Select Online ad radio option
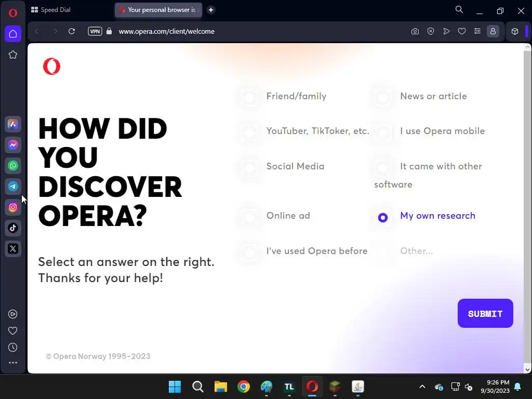 (x=249, y=217)
